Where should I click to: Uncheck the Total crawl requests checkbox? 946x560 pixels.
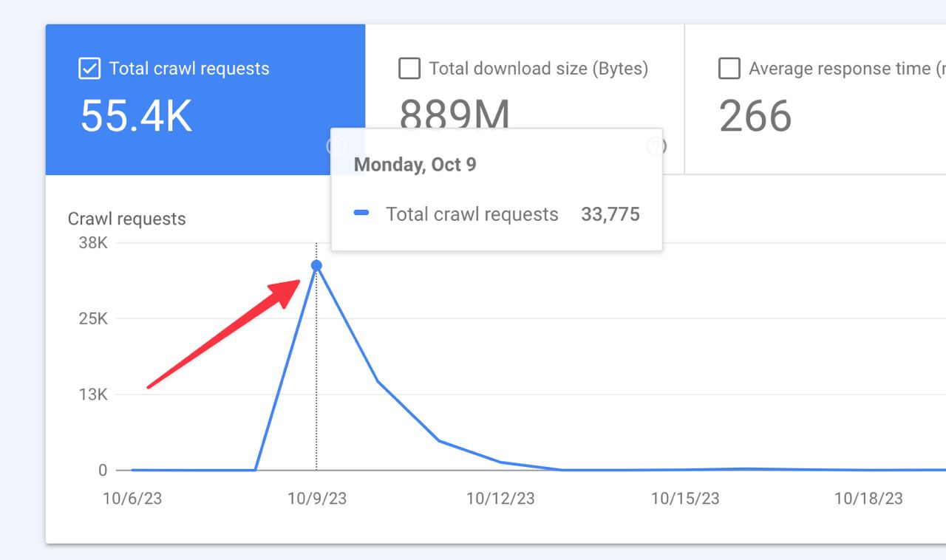[89, 69]
